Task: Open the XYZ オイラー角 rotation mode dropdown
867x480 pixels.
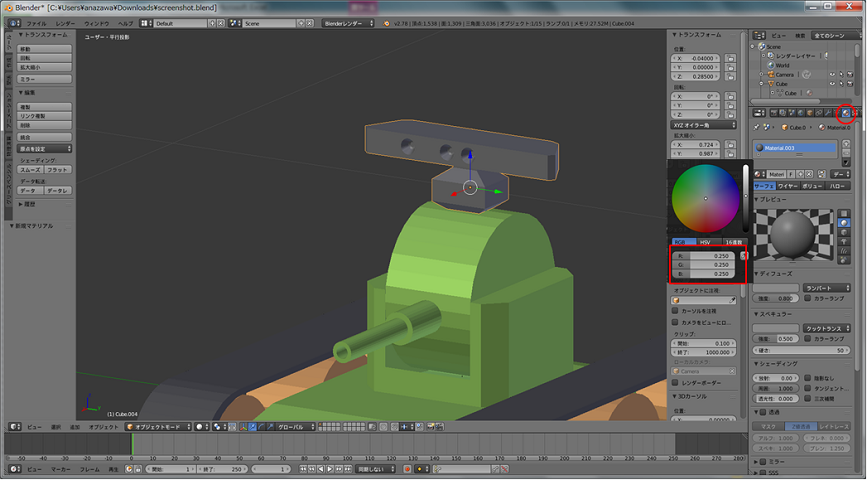Action: tap(705, 125)
